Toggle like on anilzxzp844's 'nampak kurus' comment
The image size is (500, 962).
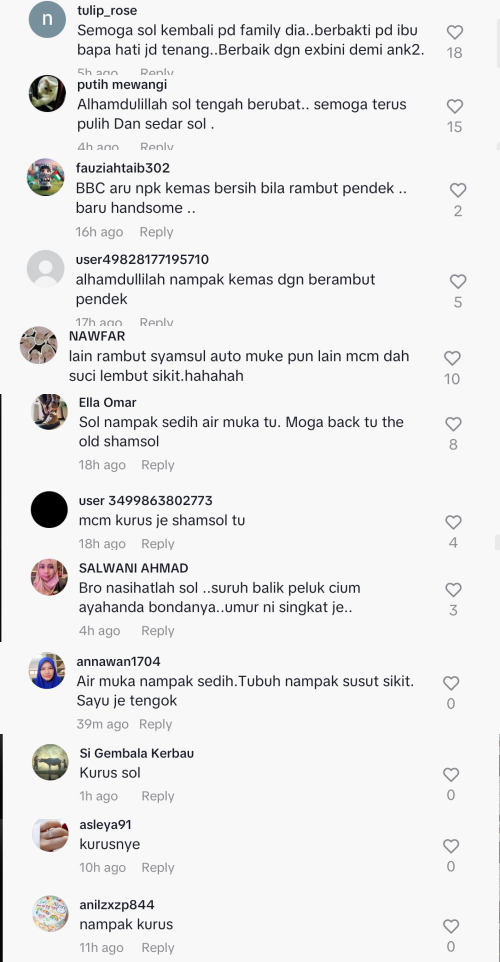(451, 926)
